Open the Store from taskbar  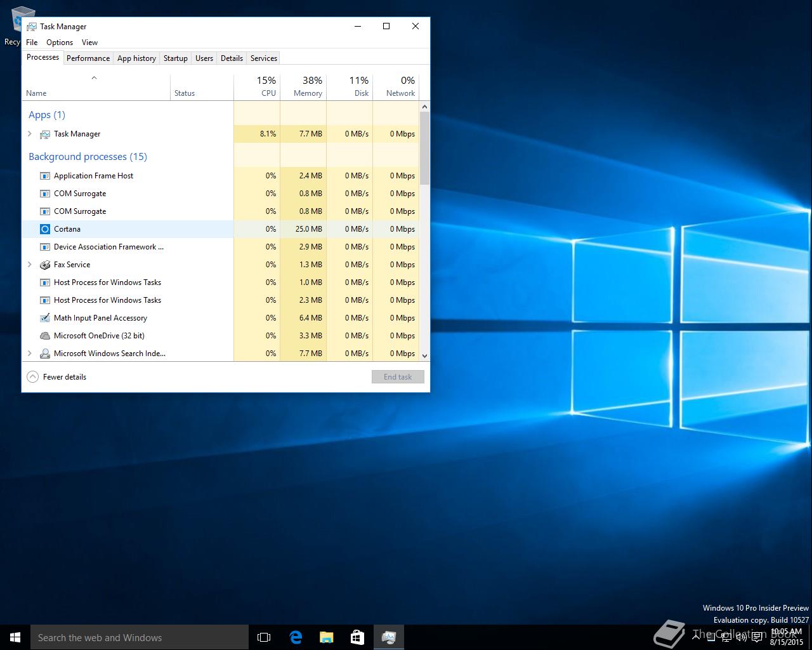tap(357, 637)
